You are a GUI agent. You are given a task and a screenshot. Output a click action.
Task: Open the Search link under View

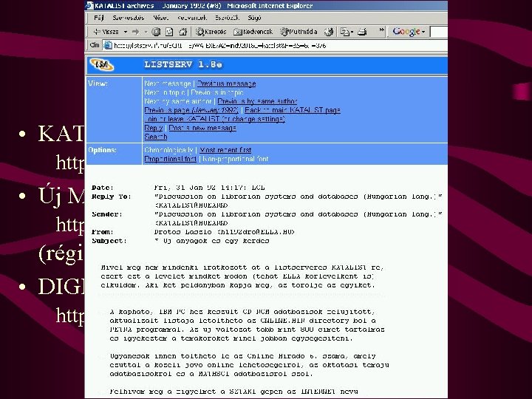[156, 137]
